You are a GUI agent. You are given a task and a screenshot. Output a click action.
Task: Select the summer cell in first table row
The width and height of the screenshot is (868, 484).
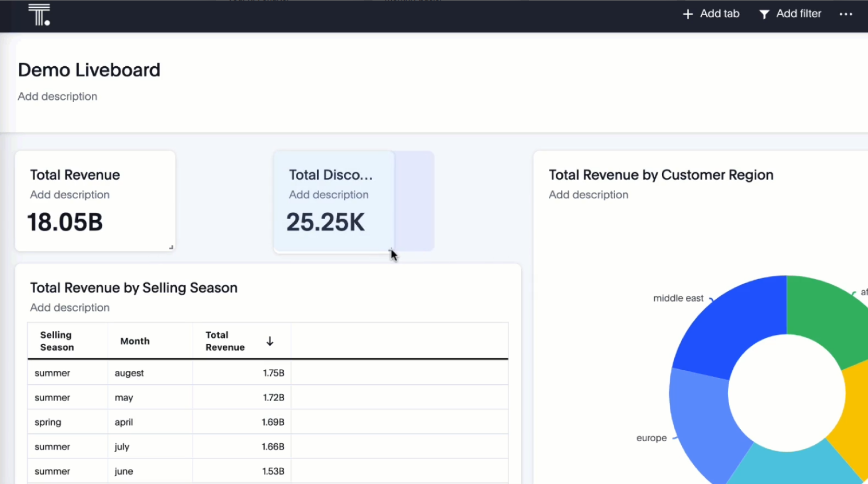pyautogui.click(x=52, y=373)
